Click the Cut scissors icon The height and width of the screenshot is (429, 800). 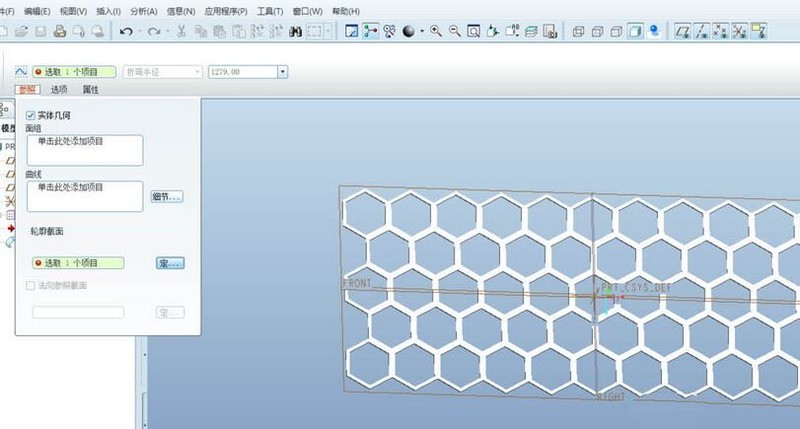[181, 32]
